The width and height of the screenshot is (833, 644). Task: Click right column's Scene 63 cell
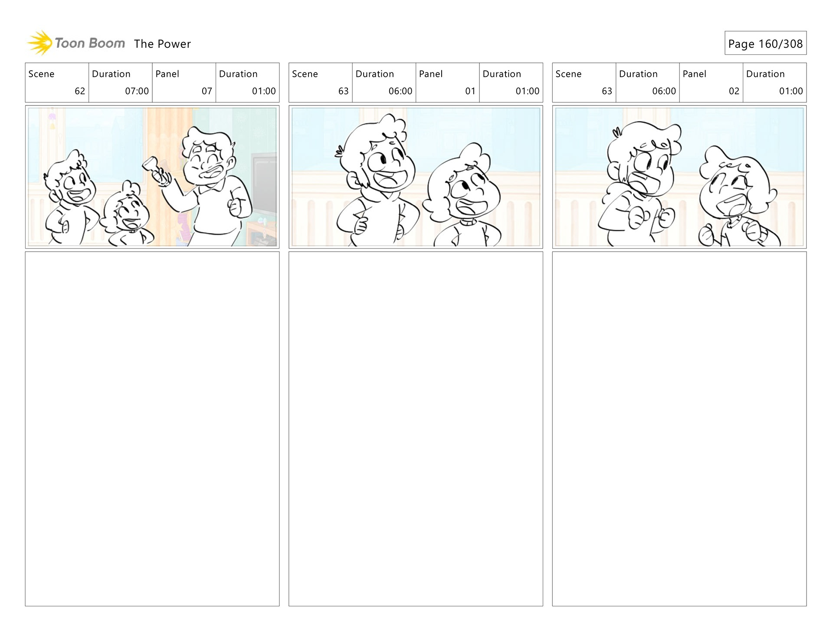(x=584, y=82)
